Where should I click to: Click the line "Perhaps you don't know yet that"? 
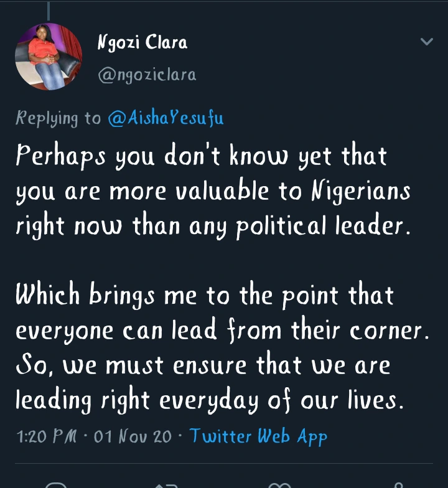point(201,156)
